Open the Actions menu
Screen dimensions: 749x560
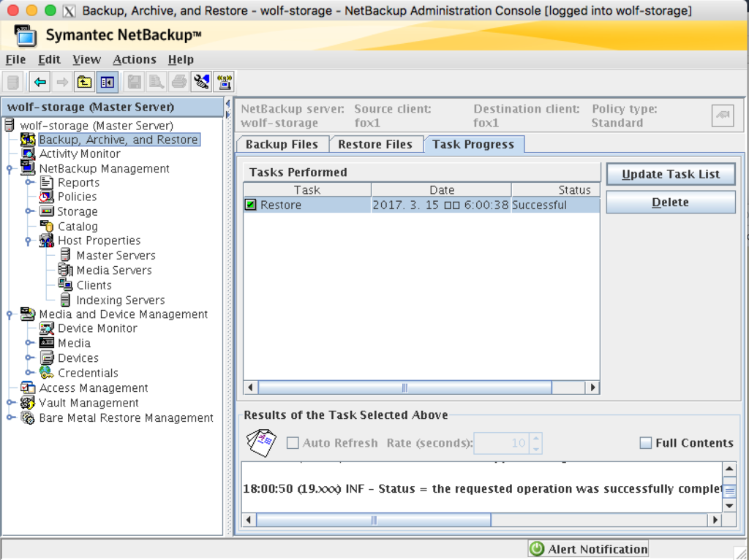(x=133, y=59)
